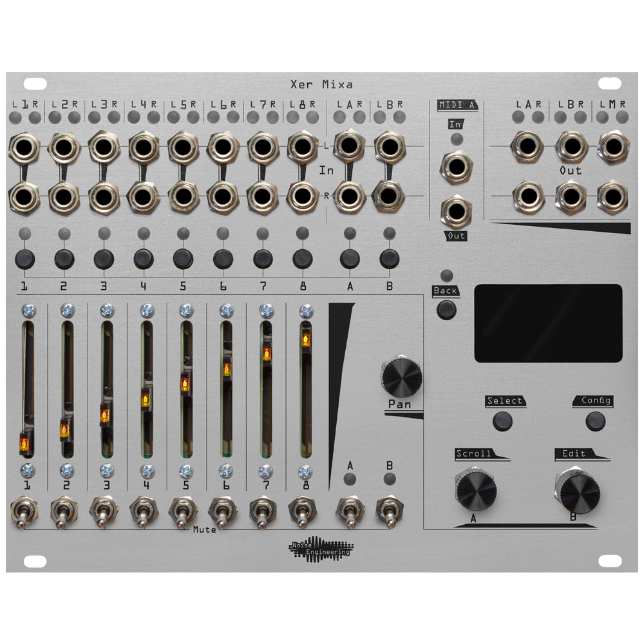Click output B right jack

coord(571,197)
